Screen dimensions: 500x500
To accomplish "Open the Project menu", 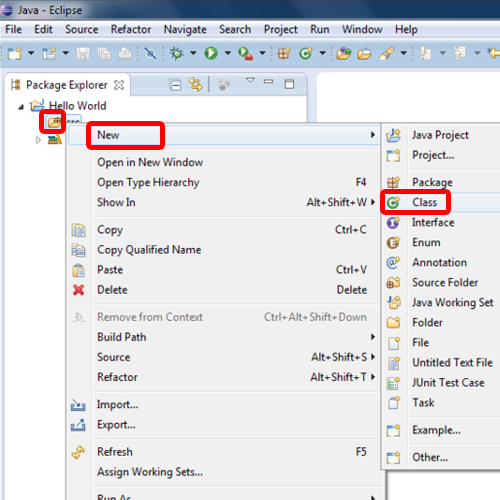I will (281, 30).
